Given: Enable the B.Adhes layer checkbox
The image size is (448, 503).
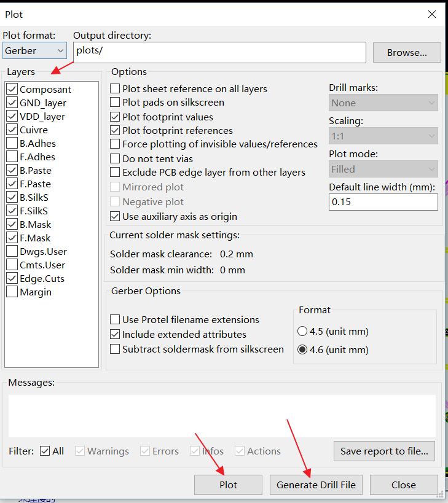Looking at the screenshot, I should 12,144.
